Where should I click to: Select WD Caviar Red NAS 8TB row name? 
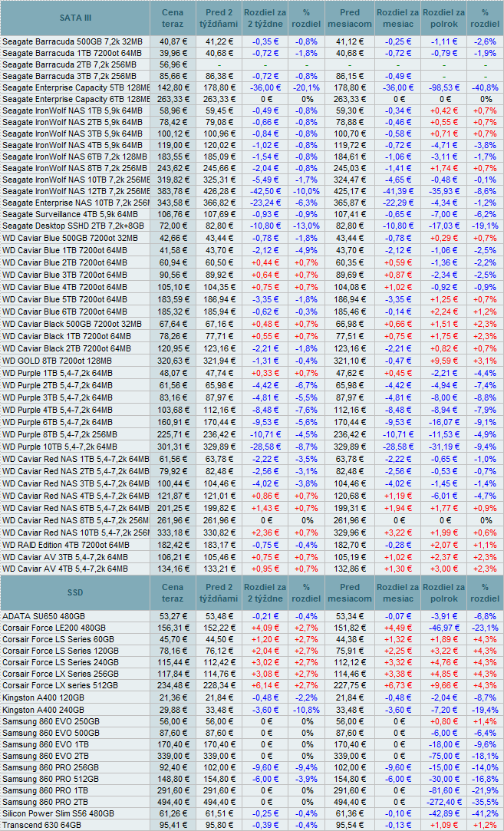click(76, 520)
